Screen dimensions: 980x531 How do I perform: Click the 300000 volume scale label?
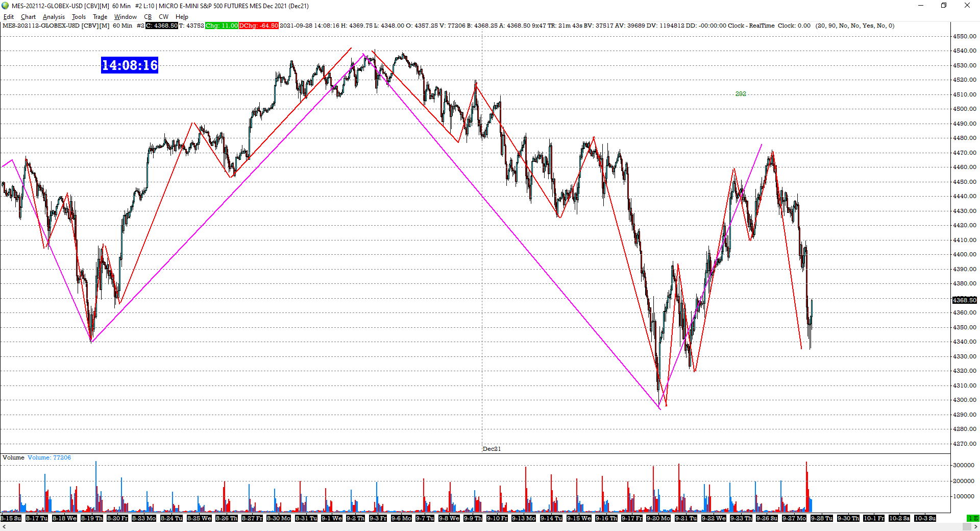(964, 465)
